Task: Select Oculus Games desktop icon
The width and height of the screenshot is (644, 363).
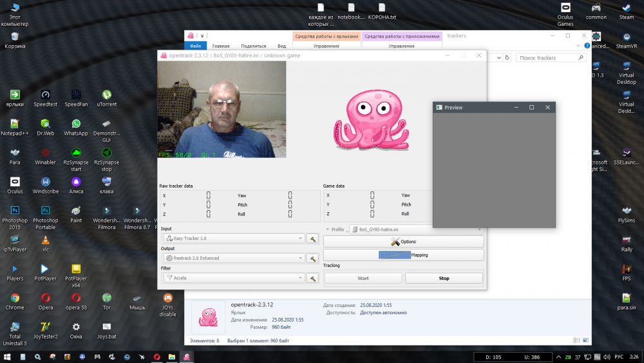Action: click(x=565, y=13)
